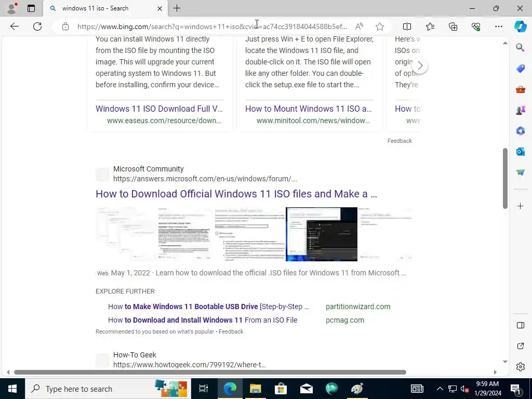Show next carousel card with arrow
This screenshot has height=399, width=532.
click(420, 65)
